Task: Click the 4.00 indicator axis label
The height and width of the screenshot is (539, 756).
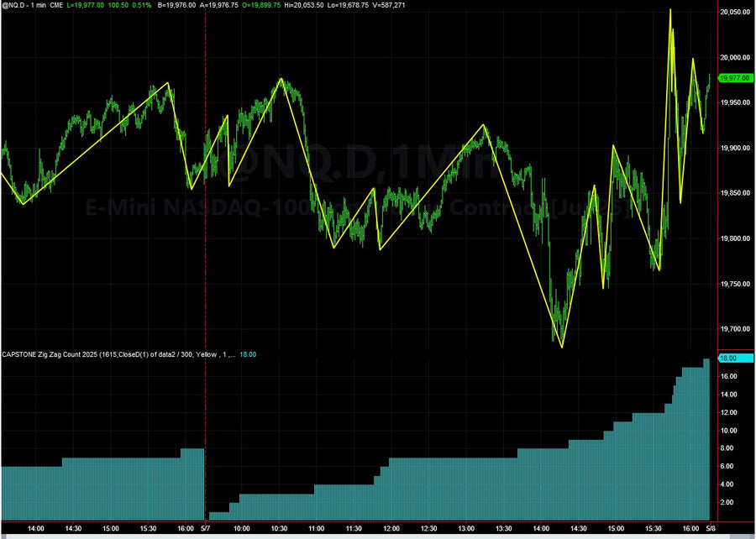Action: [x=727, y=484]
